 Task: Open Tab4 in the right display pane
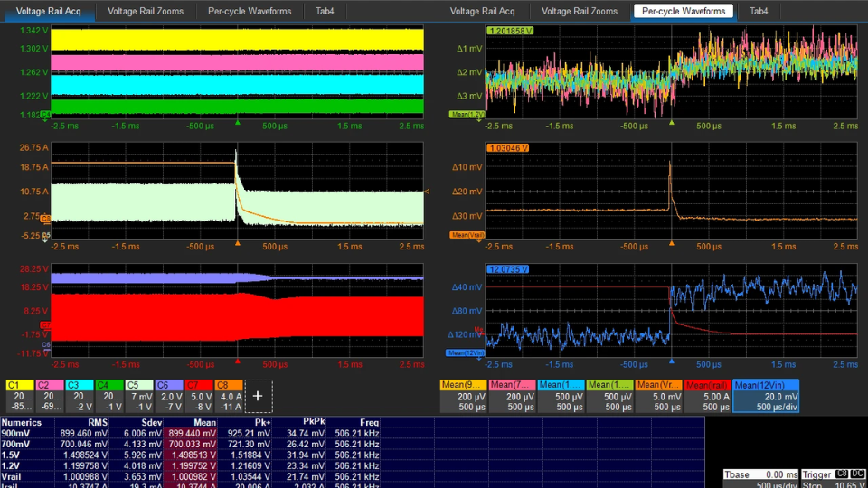(759, 11)
